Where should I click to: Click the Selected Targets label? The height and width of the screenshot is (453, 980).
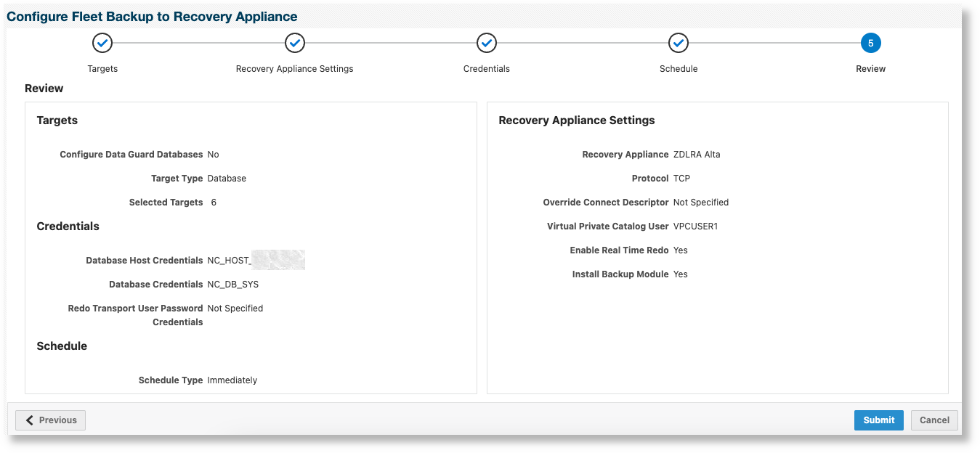point(166,203)
